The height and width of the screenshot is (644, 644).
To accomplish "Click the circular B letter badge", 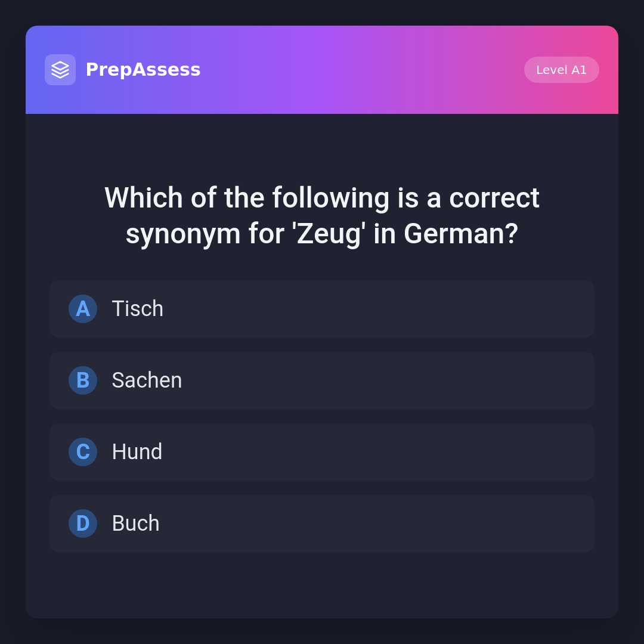I will [x=83, y=380].
